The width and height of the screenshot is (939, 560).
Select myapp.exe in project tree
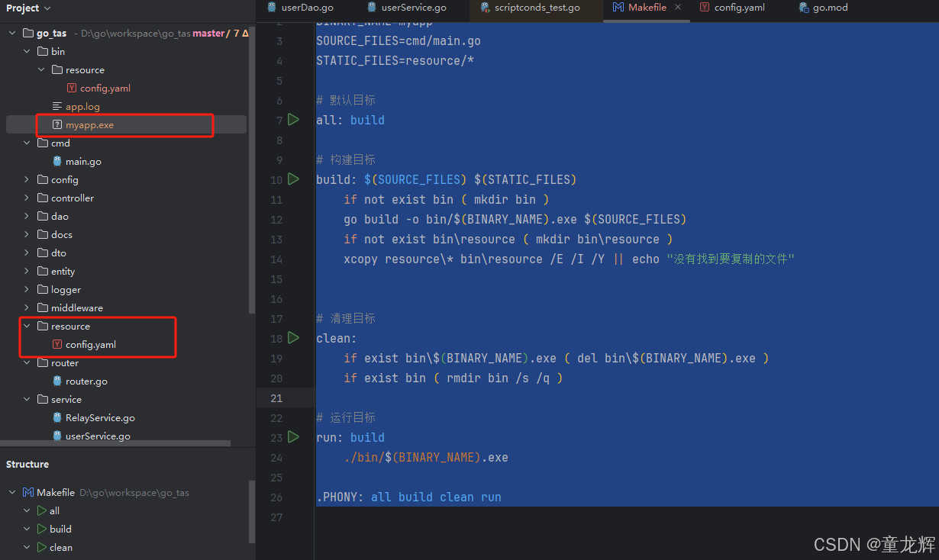pyautogui.click(x=126, y=124)
